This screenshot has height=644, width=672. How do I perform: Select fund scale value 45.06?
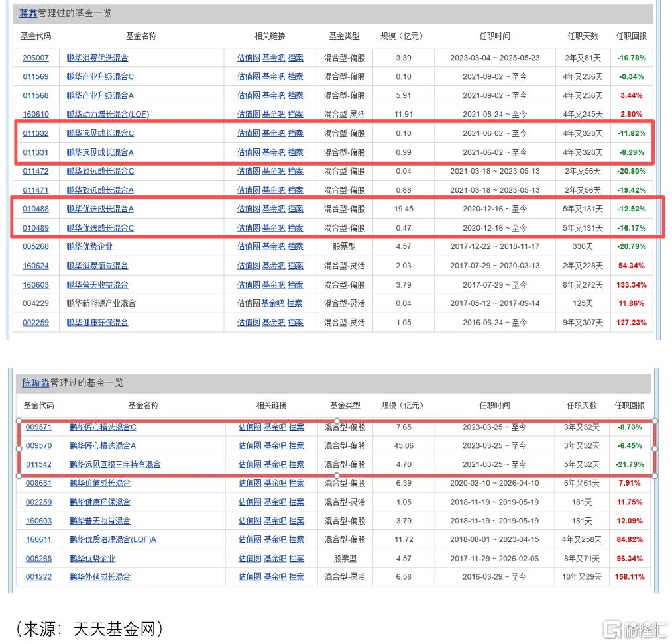[x=404, y=446]
